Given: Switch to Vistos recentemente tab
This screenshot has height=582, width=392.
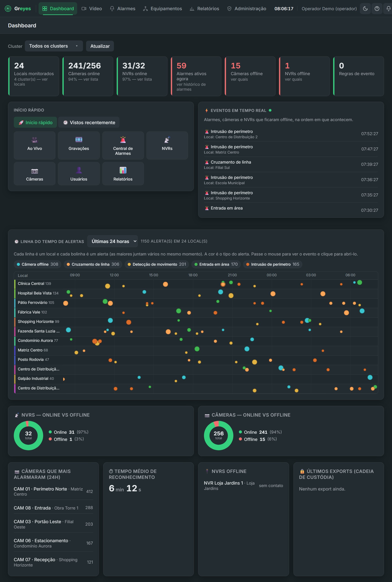Looking at the screenshot, I should click(x=89, y=123).
